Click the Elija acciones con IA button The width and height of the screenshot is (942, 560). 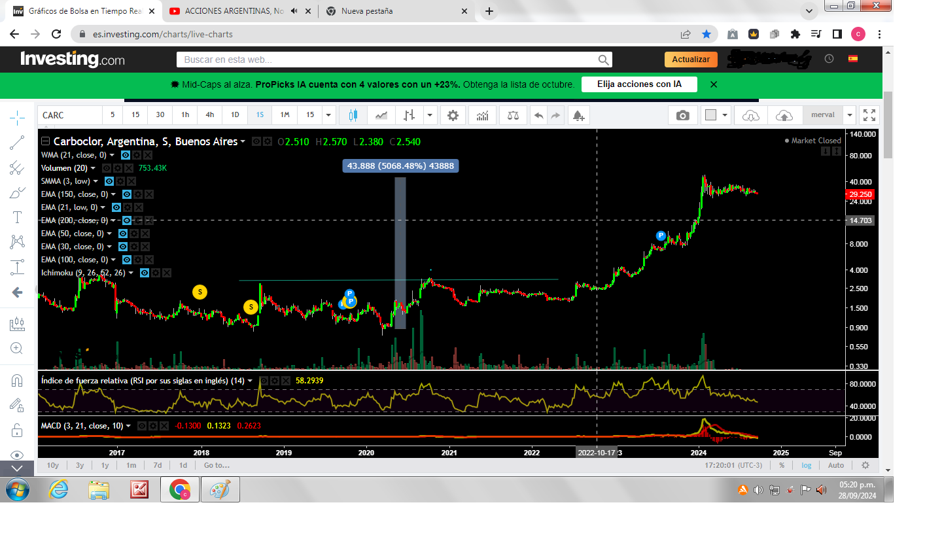click(639, 84)
